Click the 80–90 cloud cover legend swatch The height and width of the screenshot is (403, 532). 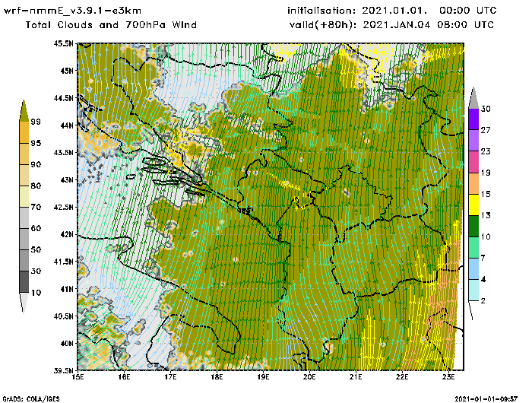(24, 175)
